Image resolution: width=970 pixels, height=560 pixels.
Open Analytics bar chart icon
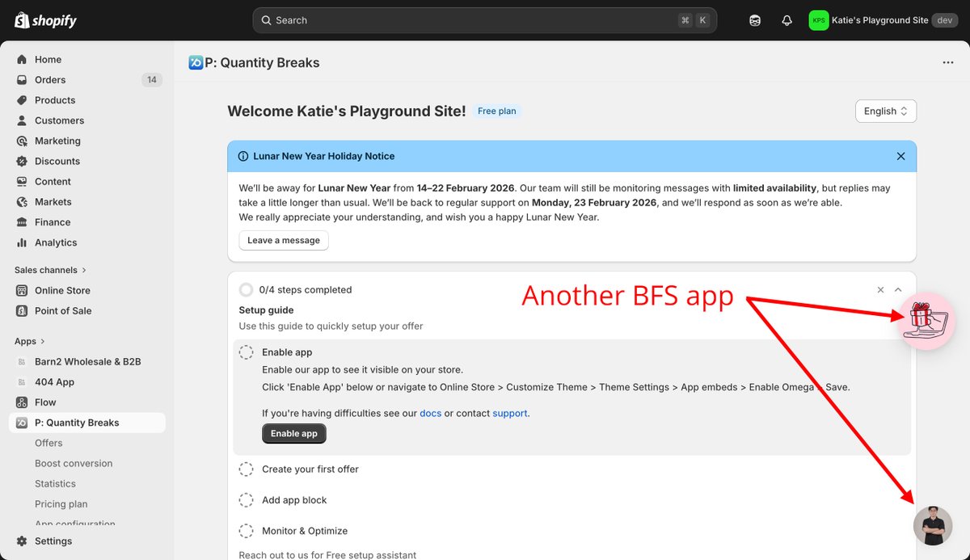22,242
